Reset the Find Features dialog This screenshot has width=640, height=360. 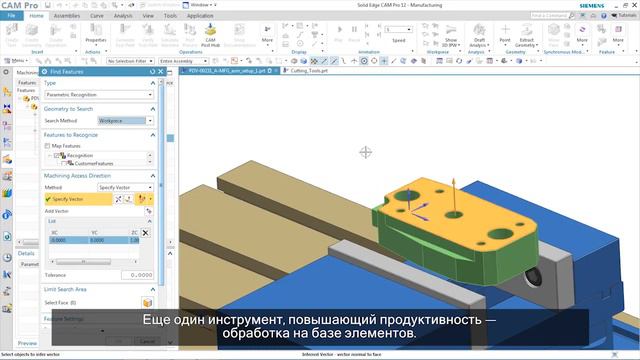[152, 71]
